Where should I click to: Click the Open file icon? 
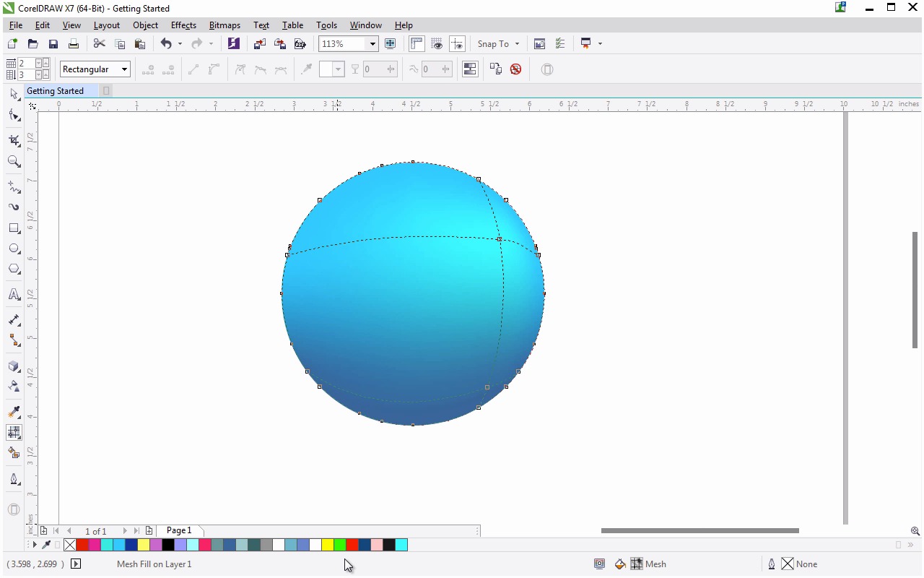click(x=32, y=44)
